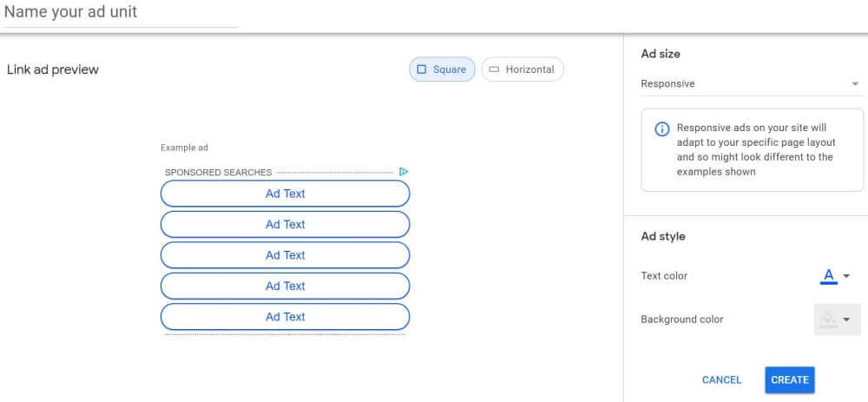Viewport: 868px width, 402px height.
Task: Click the info icon in responsive ads notice
Action: tap(662, 129)
